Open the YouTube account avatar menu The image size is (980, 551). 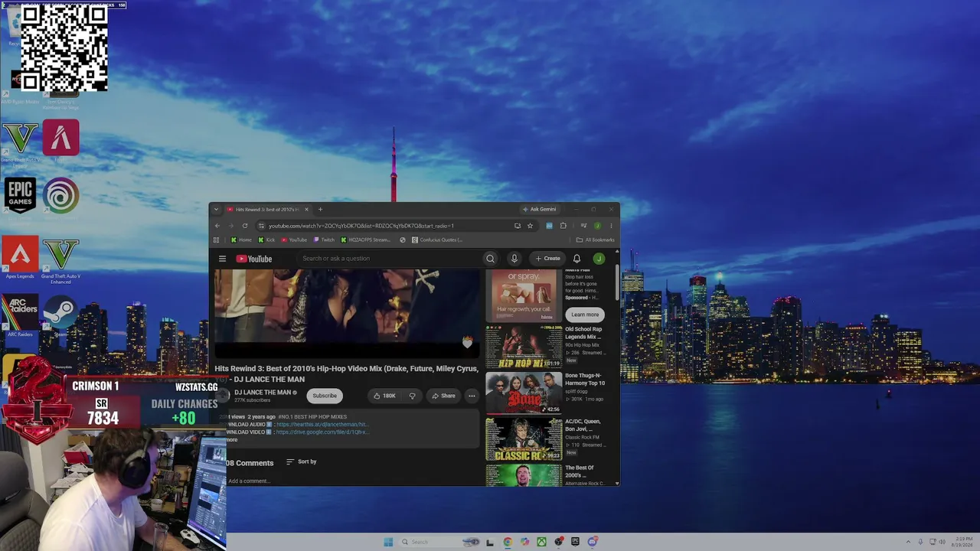point(599,259)
